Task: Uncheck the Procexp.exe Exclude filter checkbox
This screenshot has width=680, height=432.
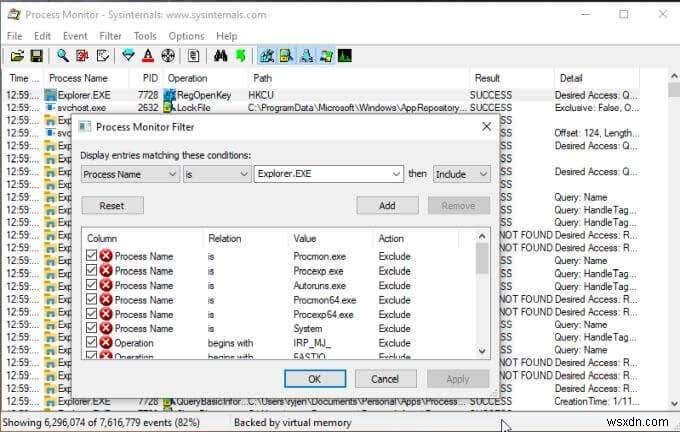Action: [91, 270]
